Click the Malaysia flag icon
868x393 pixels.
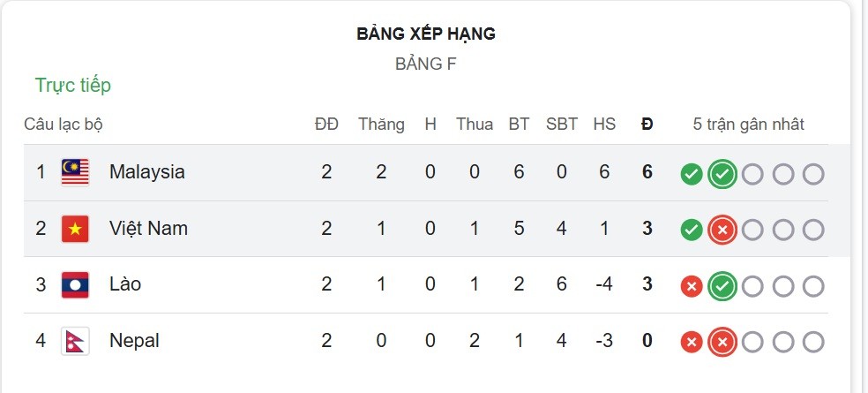(75, 172)
